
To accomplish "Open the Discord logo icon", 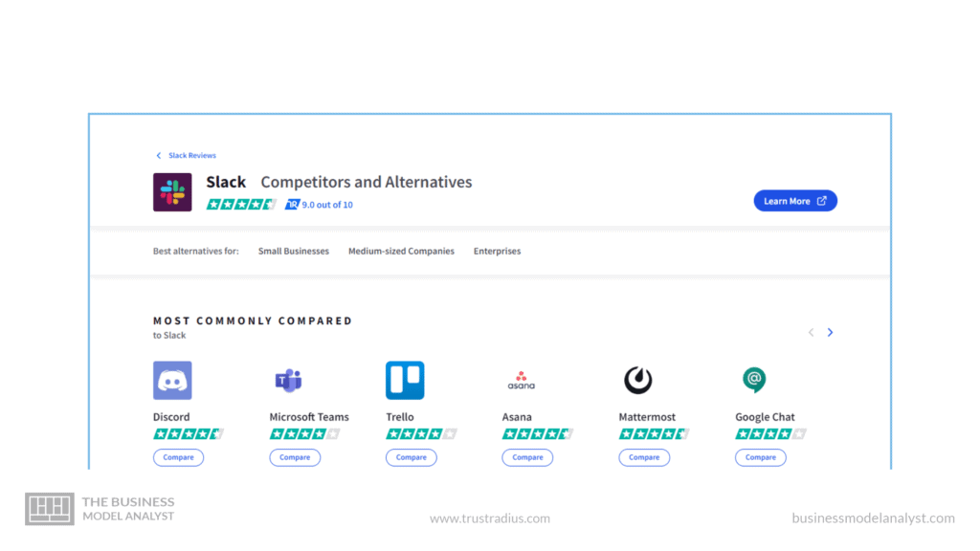I will click(x=172, y=380).
